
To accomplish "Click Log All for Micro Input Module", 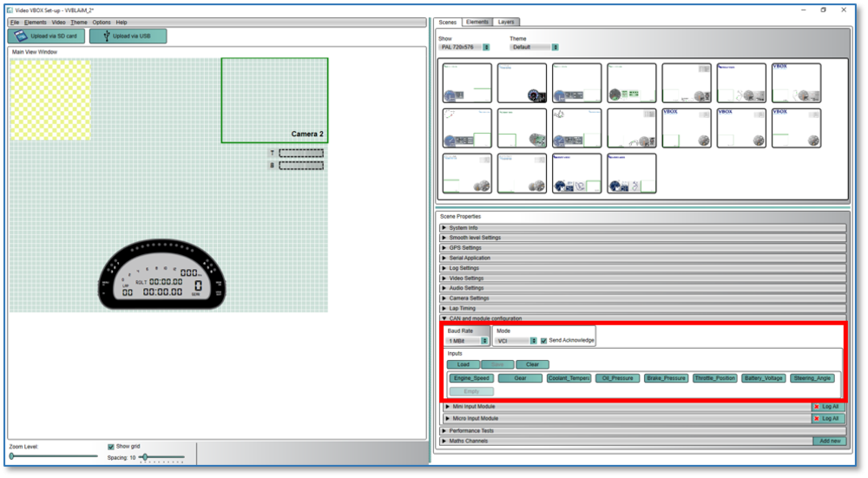I will tap(829, 419).
